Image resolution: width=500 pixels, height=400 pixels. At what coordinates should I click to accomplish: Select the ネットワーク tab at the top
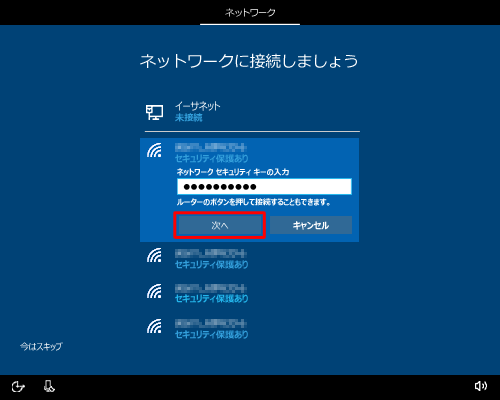click(x=250, y=13)
